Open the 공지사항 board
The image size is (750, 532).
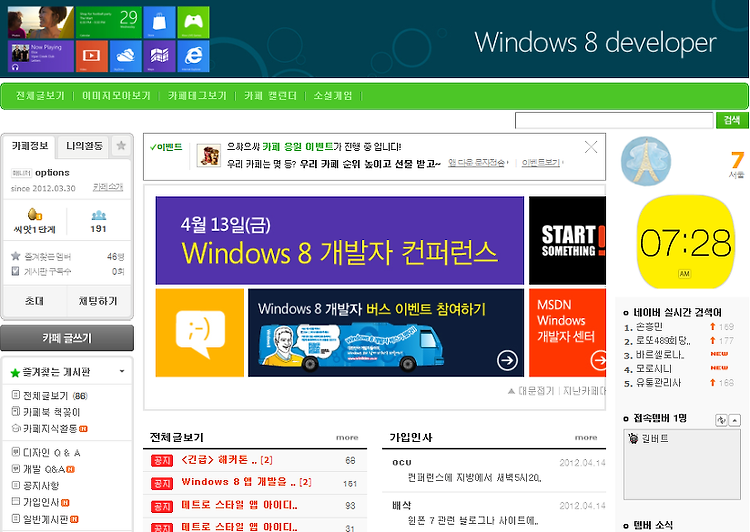coord(41,486)
